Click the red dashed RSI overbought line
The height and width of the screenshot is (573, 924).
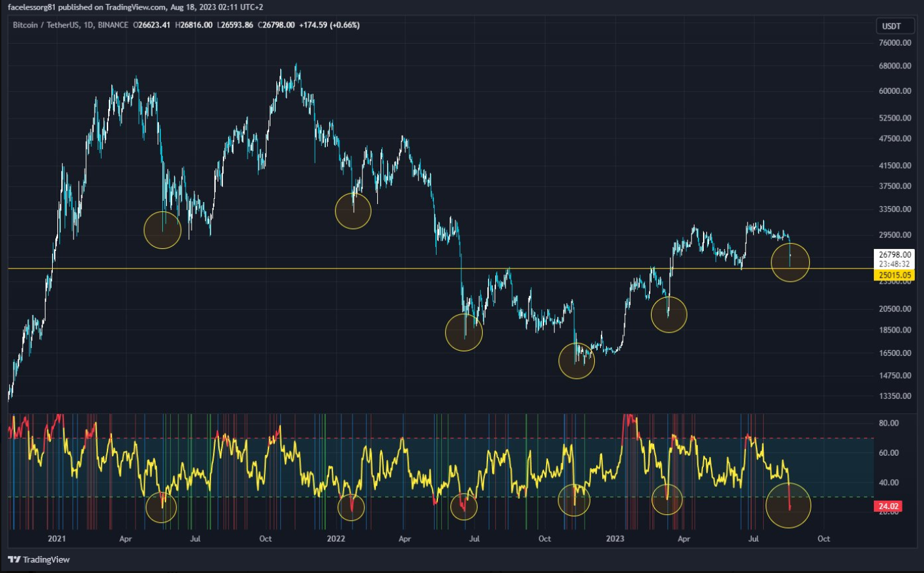[440, 438]
